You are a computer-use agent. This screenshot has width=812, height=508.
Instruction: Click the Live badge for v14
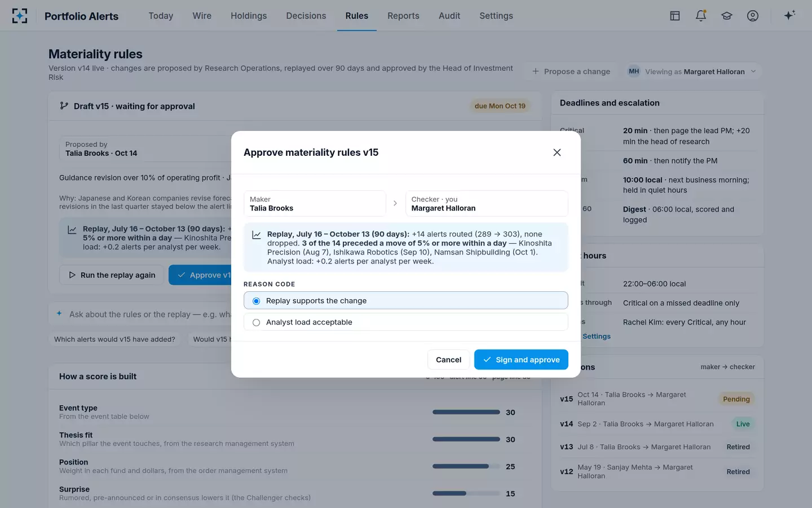(743, 424)
